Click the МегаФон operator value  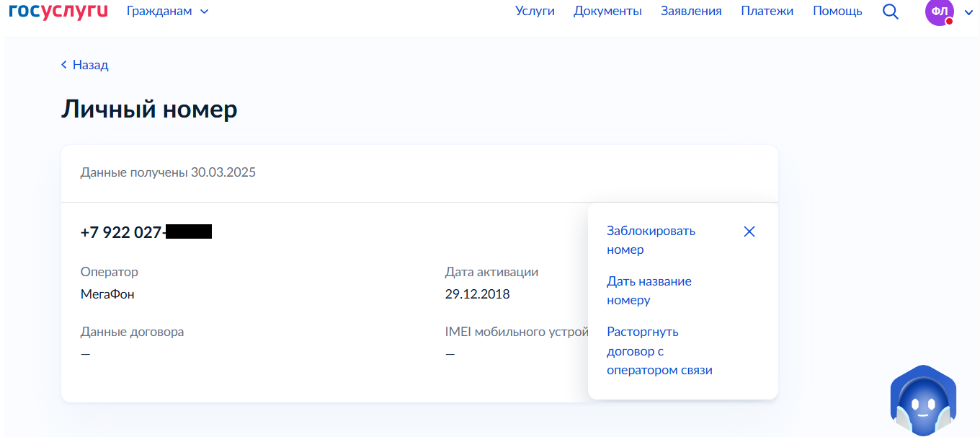click(x=107, y=294)
